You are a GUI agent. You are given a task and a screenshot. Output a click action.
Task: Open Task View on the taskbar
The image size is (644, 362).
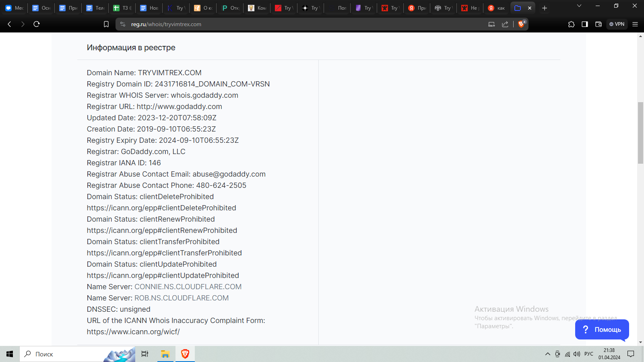(145, 354)
